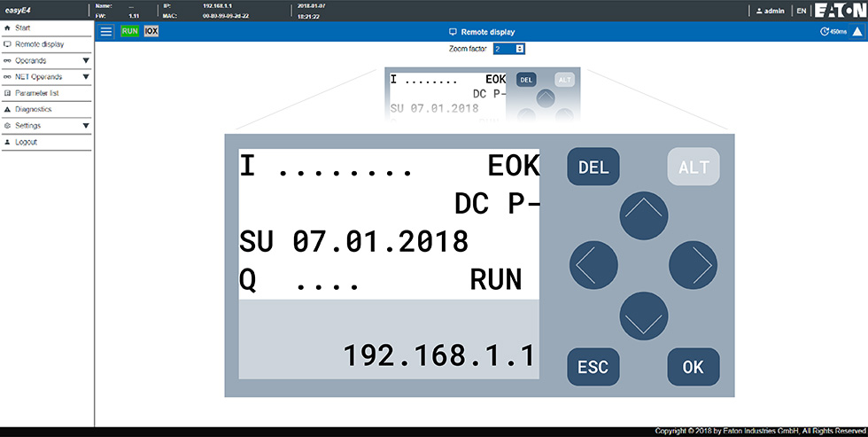Click the home icon next to Start

coord(7,27)
